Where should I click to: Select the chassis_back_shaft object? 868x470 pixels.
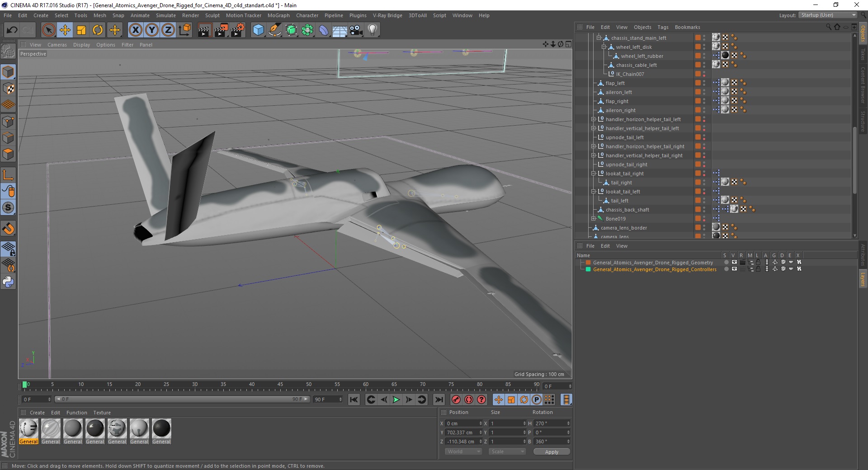(x=627, y=210)
